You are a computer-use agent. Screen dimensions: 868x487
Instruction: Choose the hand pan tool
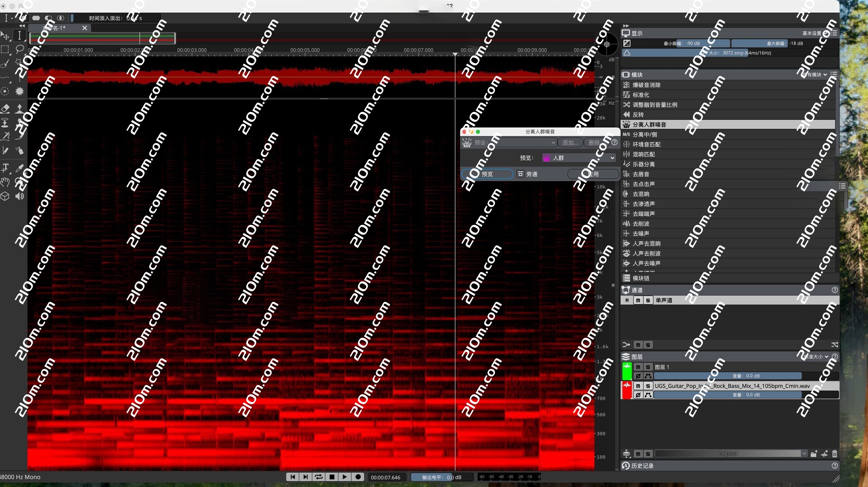(x=5, y=182)
